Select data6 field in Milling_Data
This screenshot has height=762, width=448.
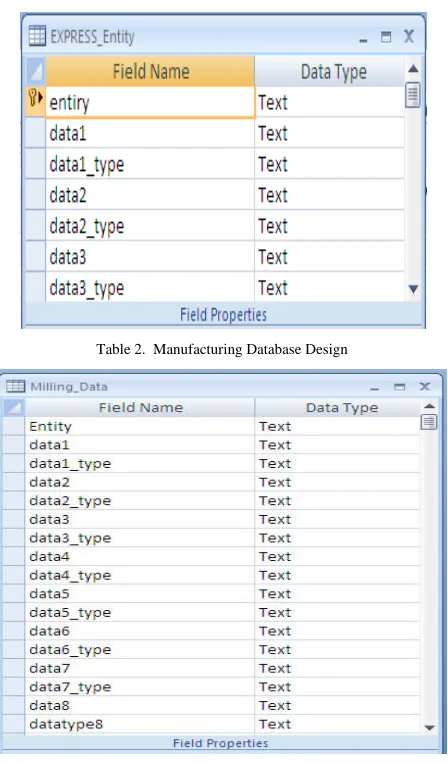click(x=139, y=631)
